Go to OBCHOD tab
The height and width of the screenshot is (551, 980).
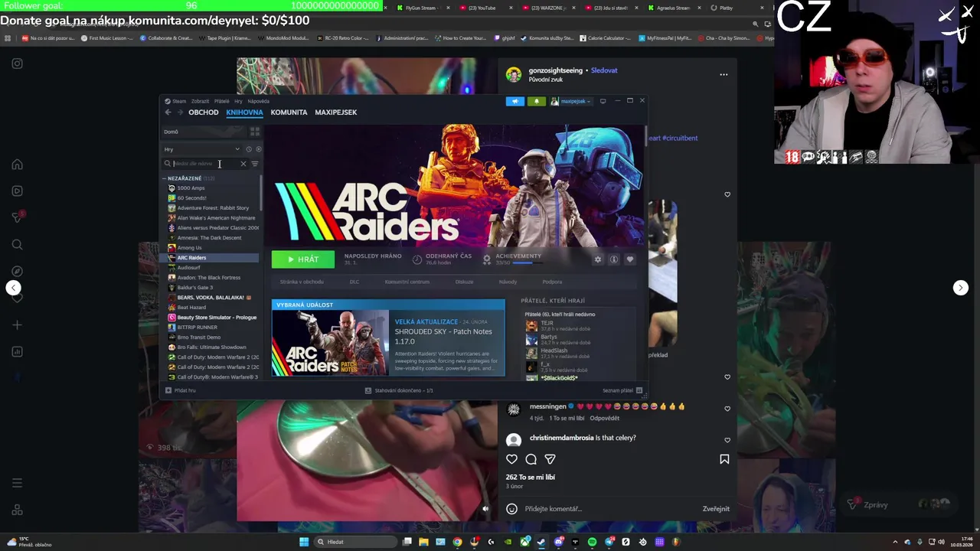[x=204, y=112]
